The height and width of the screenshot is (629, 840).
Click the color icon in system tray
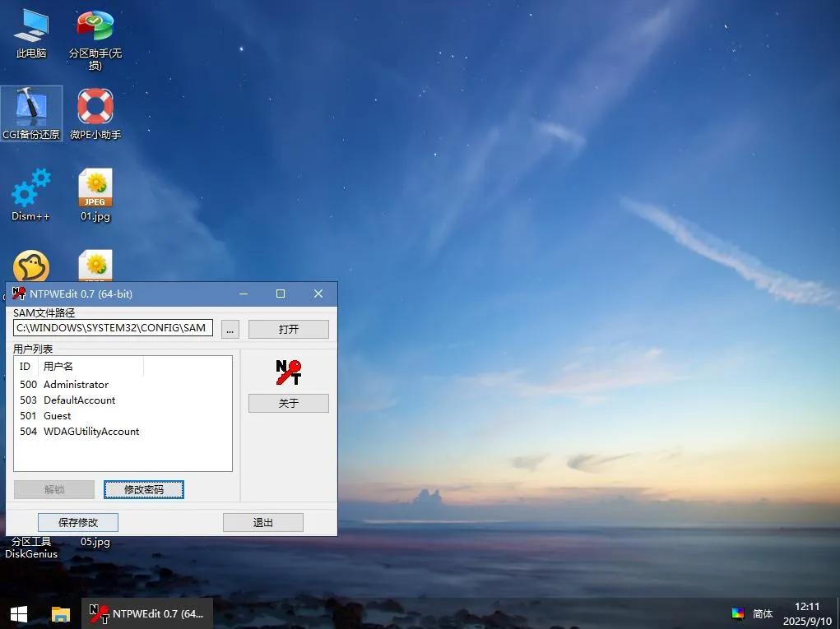[x=738, y=613]
